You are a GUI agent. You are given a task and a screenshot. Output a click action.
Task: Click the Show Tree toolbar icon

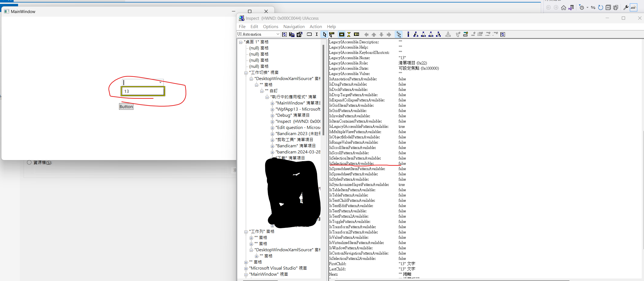[399, 34]
